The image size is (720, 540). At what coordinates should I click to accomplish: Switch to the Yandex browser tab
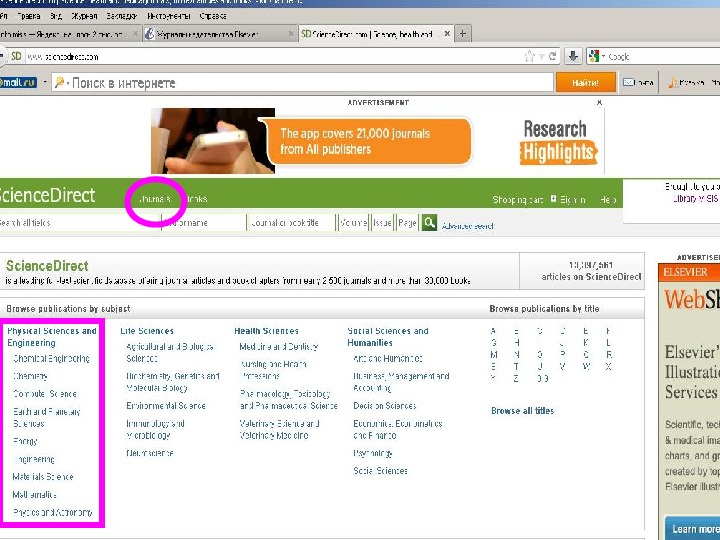(x=69, y=34)
